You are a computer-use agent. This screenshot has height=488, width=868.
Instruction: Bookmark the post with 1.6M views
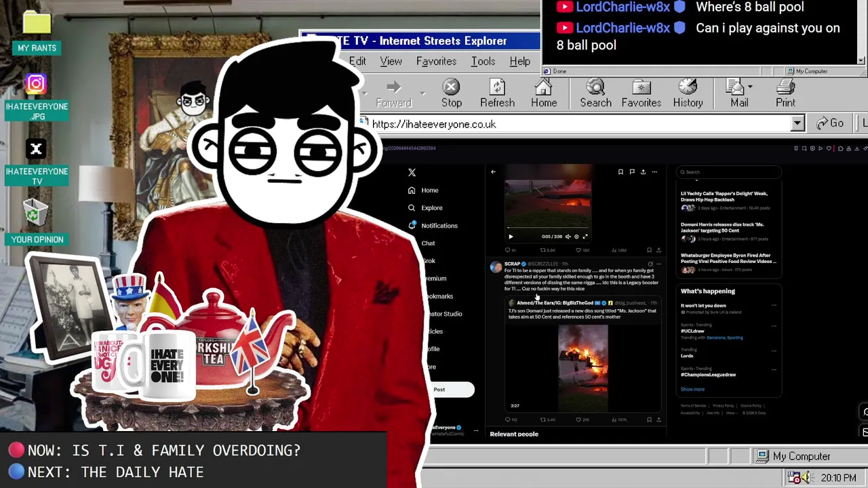649,250
